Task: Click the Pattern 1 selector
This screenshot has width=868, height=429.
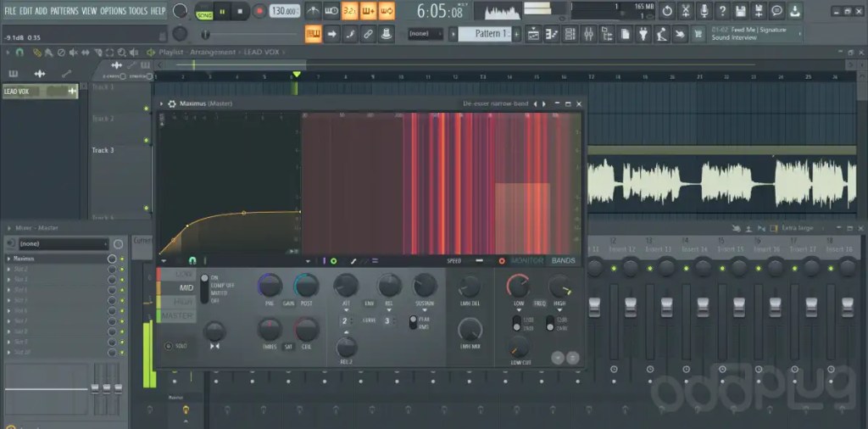Action: [487, 34]
